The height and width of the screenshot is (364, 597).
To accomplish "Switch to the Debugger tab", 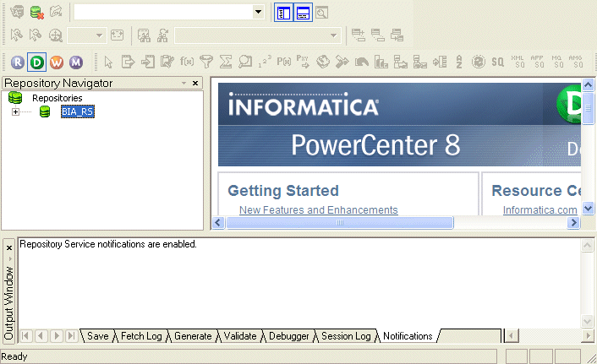I will pos(289,336).
